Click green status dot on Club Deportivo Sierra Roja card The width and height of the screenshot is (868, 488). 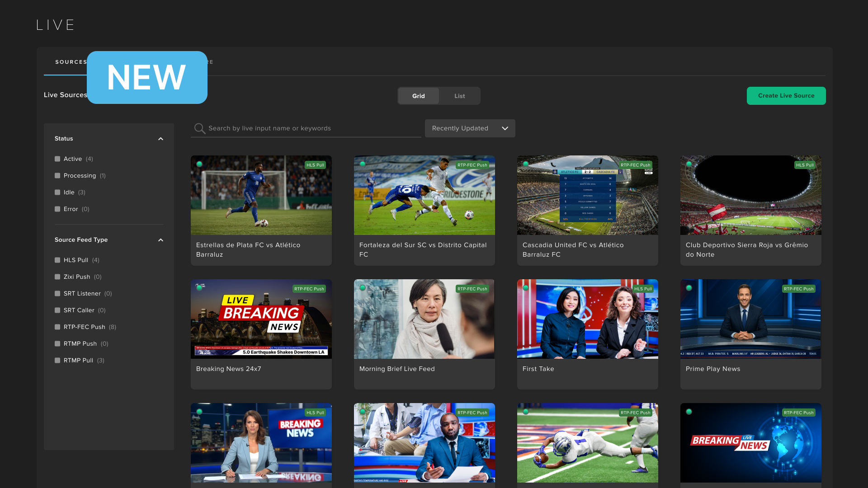tap(689, 164)
